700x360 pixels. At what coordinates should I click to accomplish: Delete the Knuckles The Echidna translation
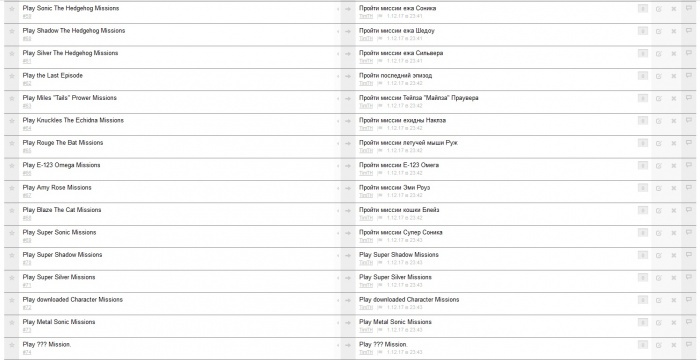[674, 121]
